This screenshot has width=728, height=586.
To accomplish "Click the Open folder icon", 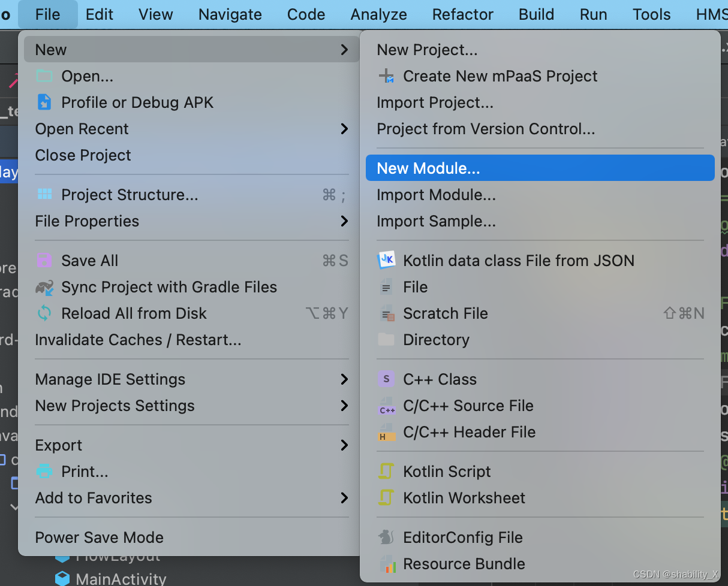I will pyautogui.click(x=44, y=76).
